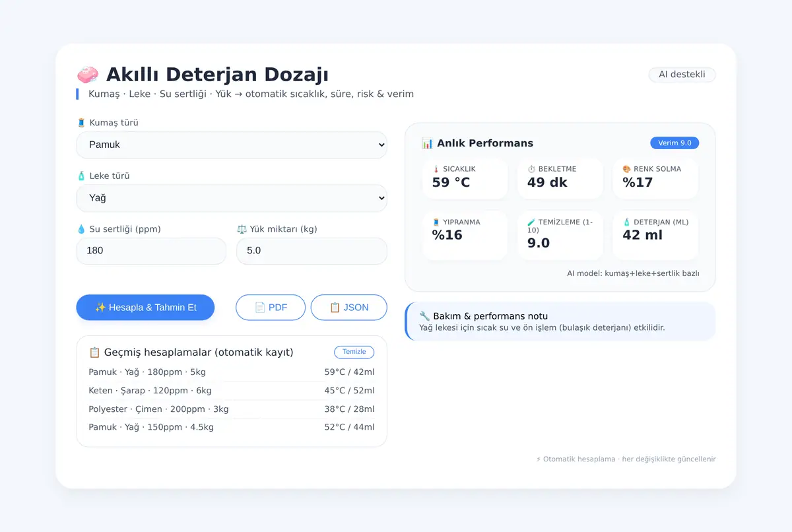Click the chart icon next to Anlık Performans
Screen dimensions: 792x532
pos(427,143)
